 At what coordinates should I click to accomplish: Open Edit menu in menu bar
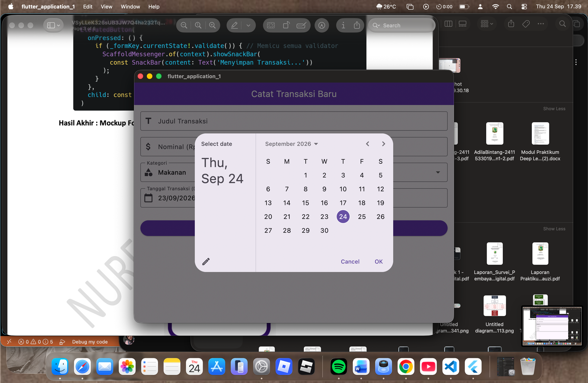pos(88,7)
